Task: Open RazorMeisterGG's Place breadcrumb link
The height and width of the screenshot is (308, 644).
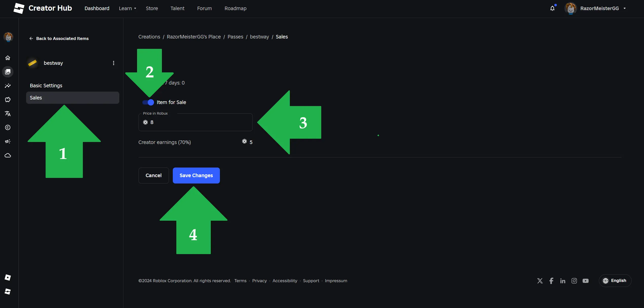Action: 194,37
